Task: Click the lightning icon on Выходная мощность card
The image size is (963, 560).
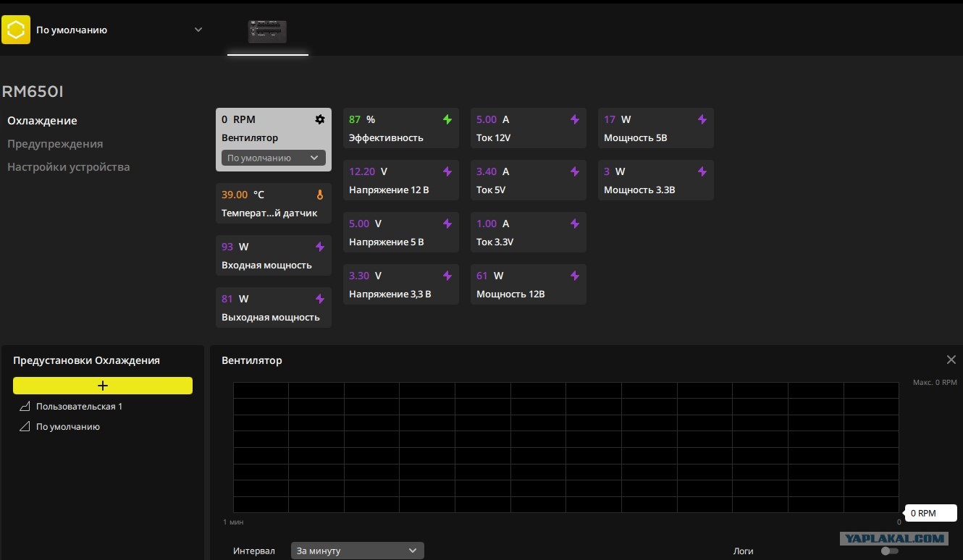Action: pos(320,299)
